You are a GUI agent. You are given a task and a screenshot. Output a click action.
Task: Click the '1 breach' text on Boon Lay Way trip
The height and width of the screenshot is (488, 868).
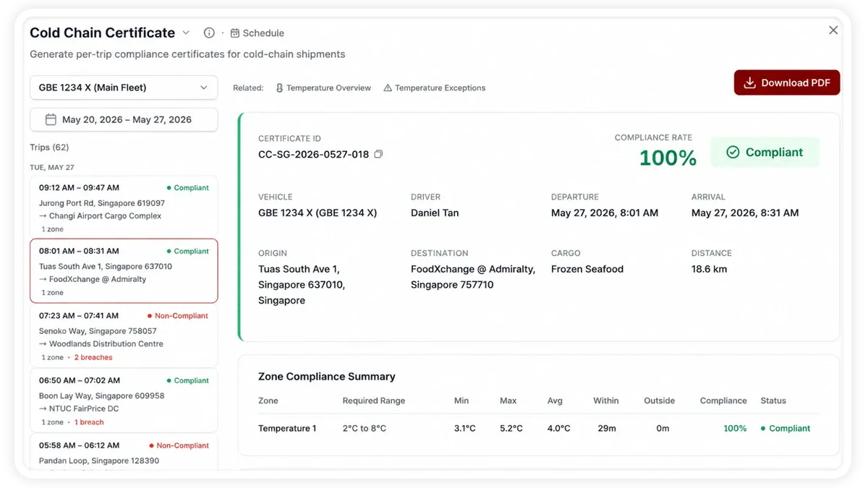click(89, 422)
